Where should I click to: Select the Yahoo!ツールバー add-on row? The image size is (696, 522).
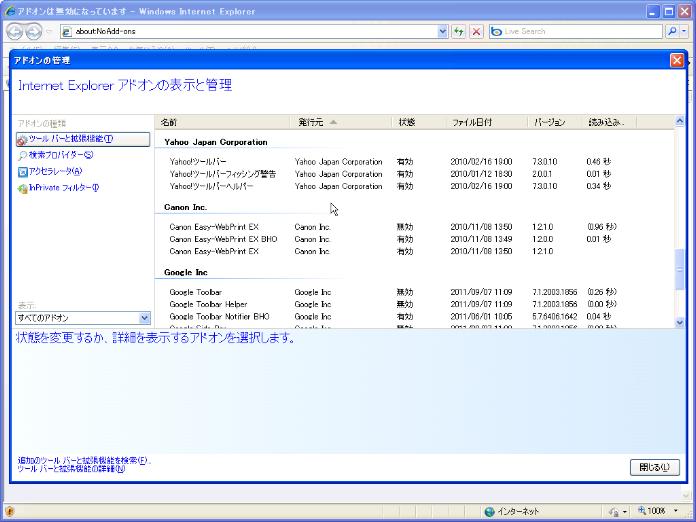(x=414, y=162)
